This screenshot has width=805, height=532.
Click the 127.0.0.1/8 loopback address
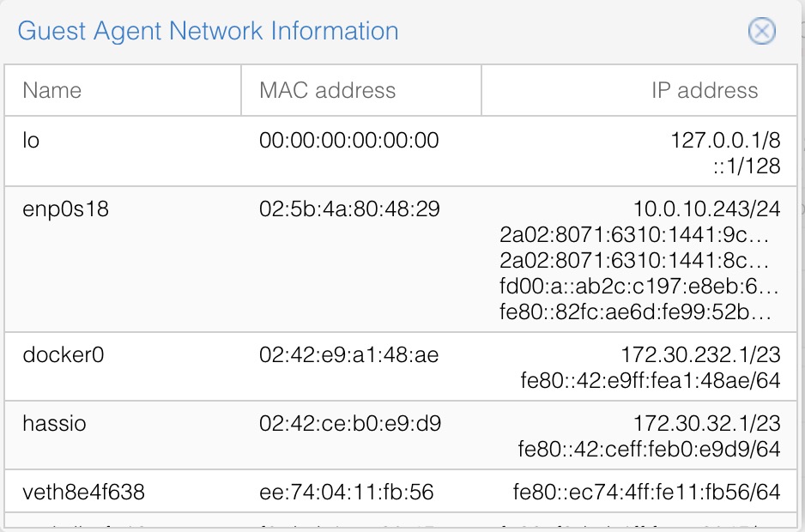(x=725, y=140)
